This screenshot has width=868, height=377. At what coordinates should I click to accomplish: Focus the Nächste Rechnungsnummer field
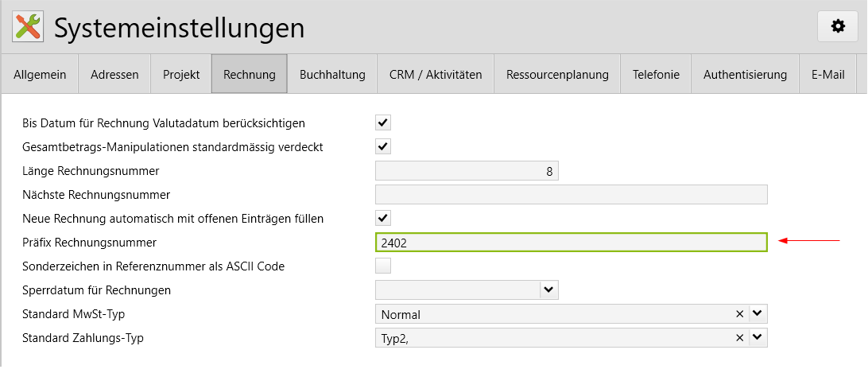pyautogui.click(x=570, y=194)
